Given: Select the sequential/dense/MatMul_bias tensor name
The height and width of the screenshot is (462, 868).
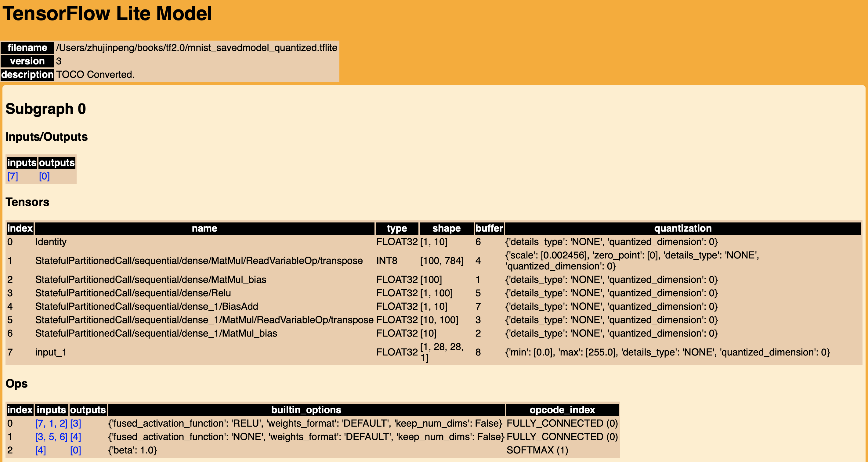Looking at the screenshot, I should (151, 280).
